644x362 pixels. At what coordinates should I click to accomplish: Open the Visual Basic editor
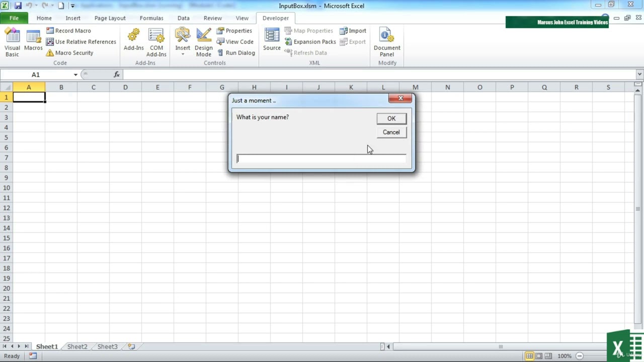pos(12,43)
